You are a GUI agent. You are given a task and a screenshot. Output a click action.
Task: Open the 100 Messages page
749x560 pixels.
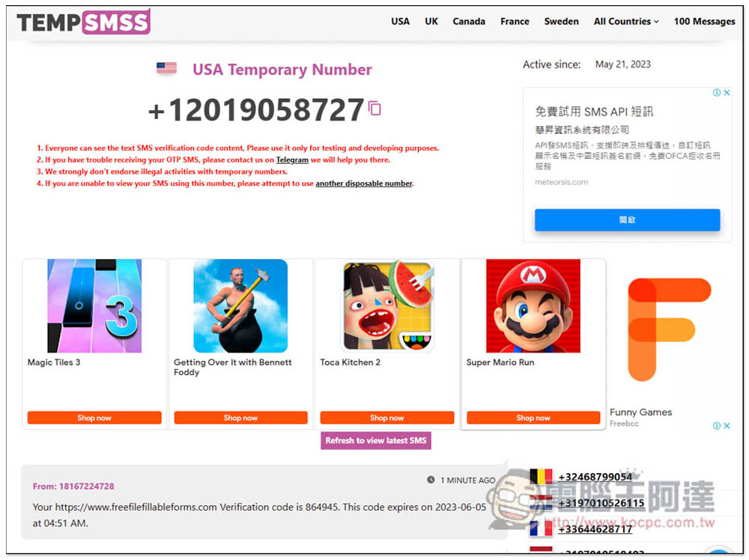coord(704,22)
